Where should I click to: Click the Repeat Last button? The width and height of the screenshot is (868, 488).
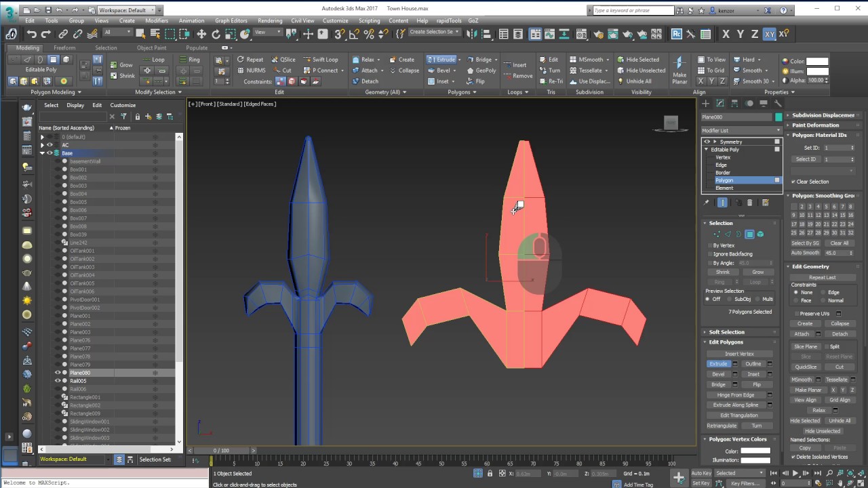[822, 277]
